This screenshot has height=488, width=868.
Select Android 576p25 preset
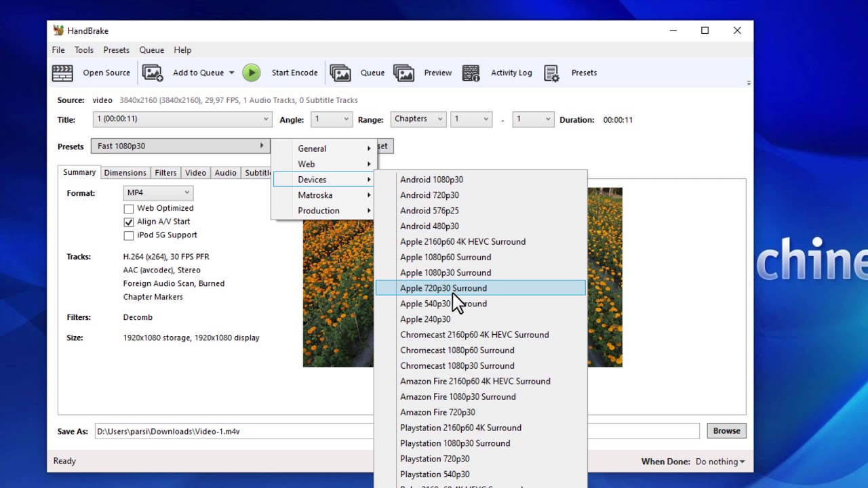(x=480, y=211)
